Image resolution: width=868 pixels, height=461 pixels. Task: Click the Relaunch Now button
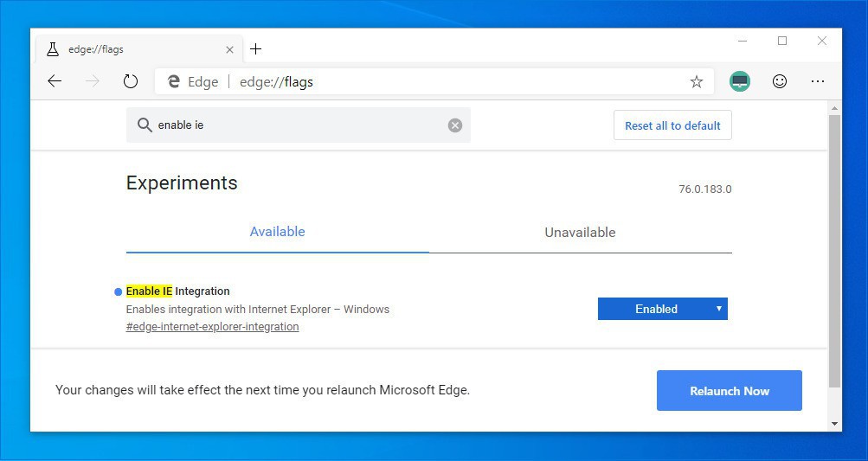pos(729,391)
